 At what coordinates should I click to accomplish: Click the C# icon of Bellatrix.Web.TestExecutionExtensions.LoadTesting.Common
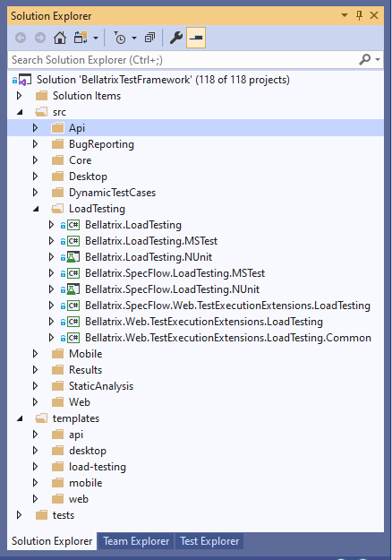pos(73,338)
